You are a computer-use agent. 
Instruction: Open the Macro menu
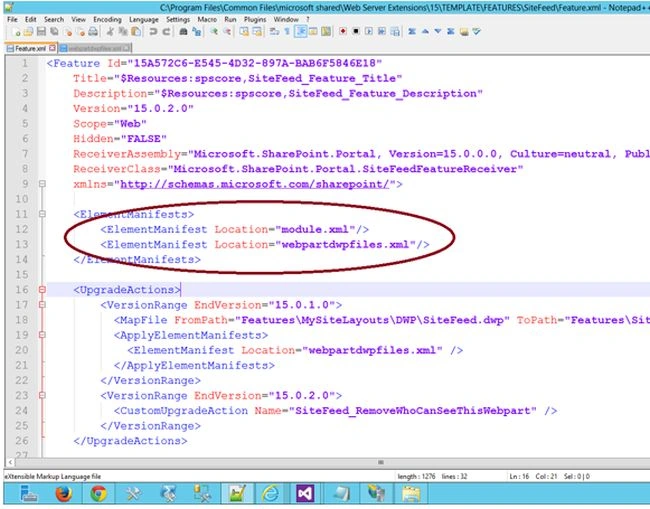coord(207,19)
